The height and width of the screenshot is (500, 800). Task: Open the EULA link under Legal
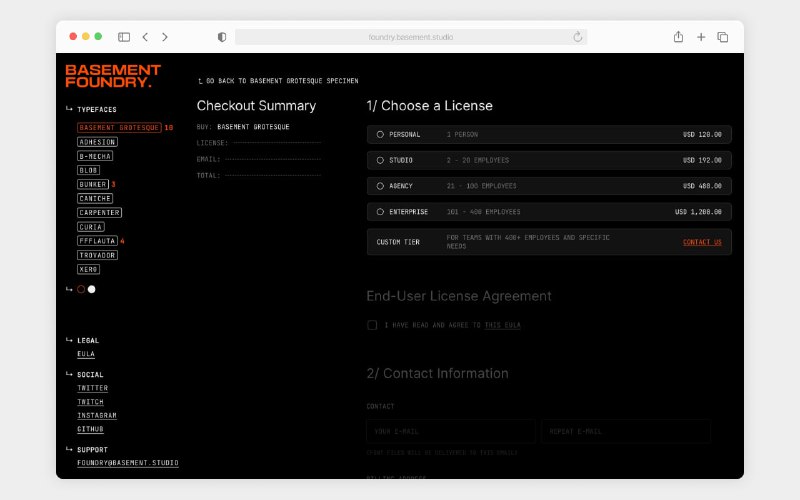pyautogui.click(x=86, y=354)
